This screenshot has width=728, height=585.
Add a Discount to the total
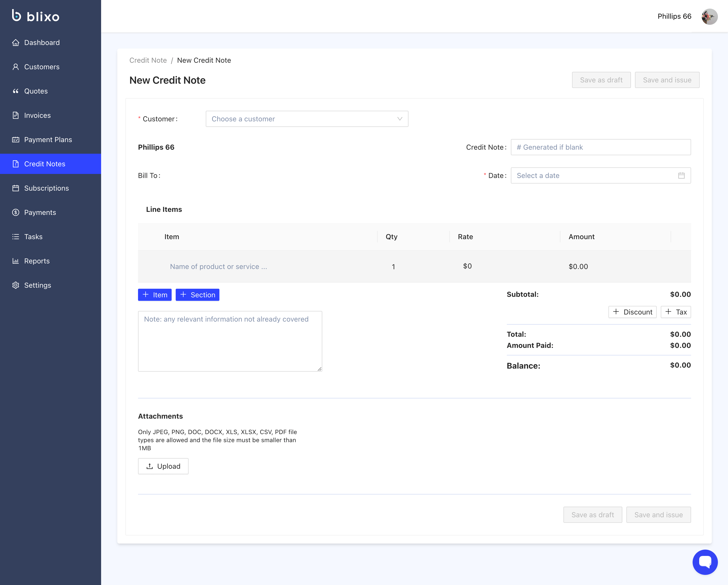(632, 312)
